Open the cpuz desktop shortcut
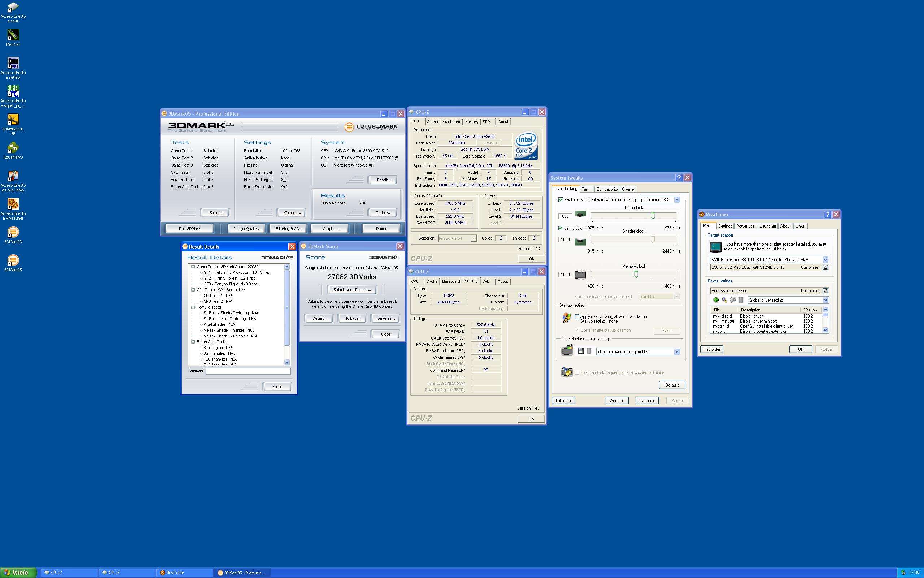Image resolution: width=924 pixels, height=578 pixels. [x=13, y=12]
